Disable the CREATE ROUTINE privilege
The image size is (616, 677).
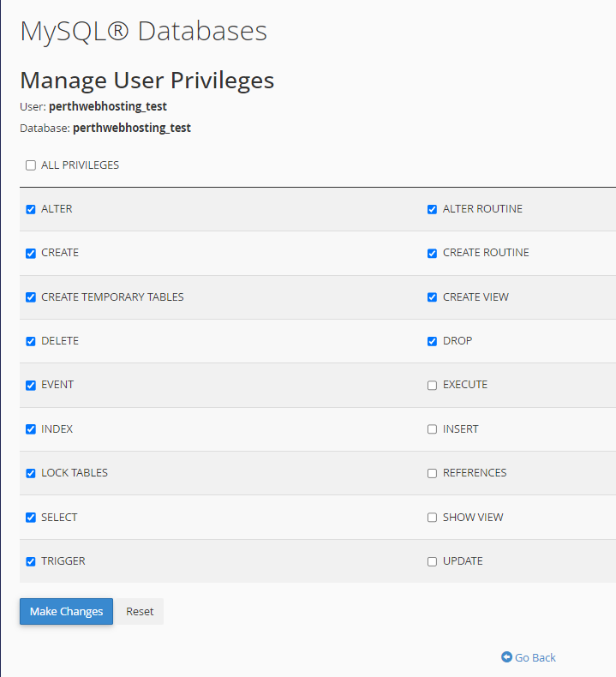(432, 254)
